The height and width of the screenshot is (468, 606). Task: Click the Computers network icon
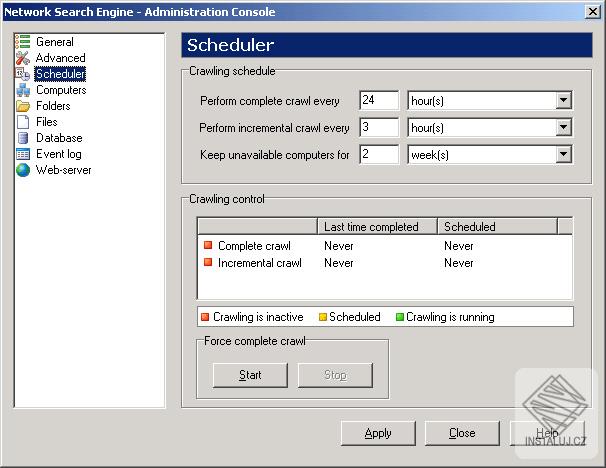[23, 90]
